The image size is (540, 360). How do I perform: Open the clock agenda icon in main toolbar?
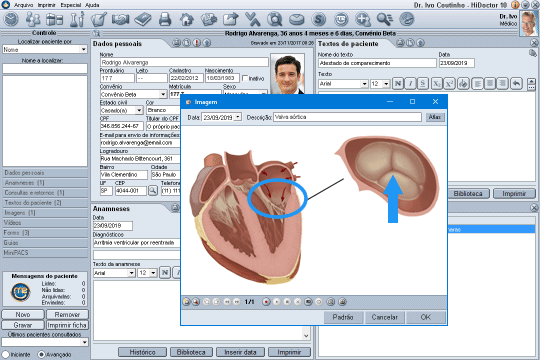point(11,19)
